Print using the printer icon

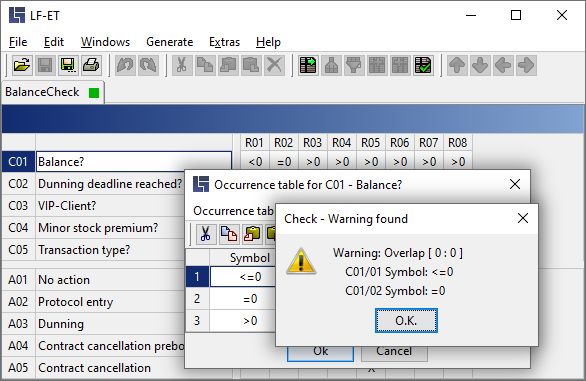(x=91, y=65)
